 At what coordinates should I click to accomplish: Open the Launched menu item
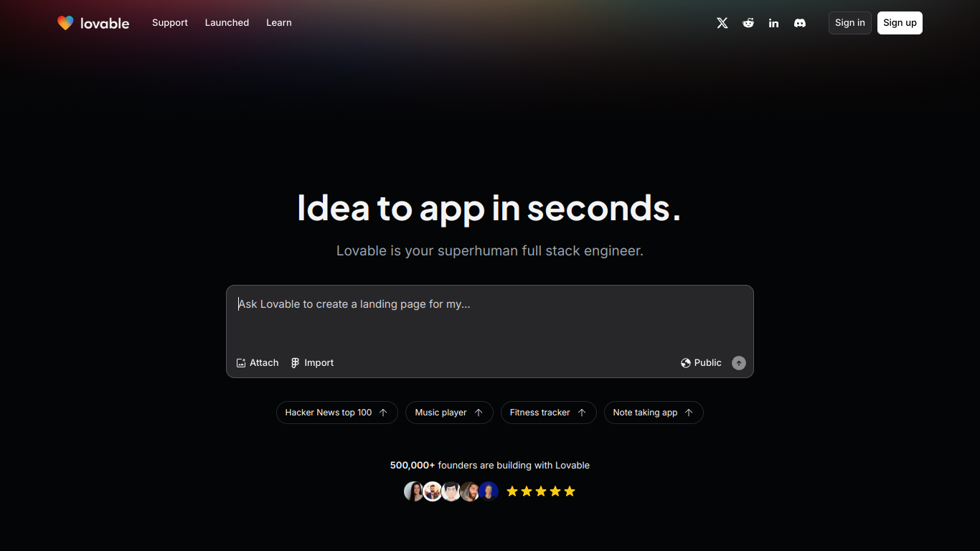coord(227,23)
